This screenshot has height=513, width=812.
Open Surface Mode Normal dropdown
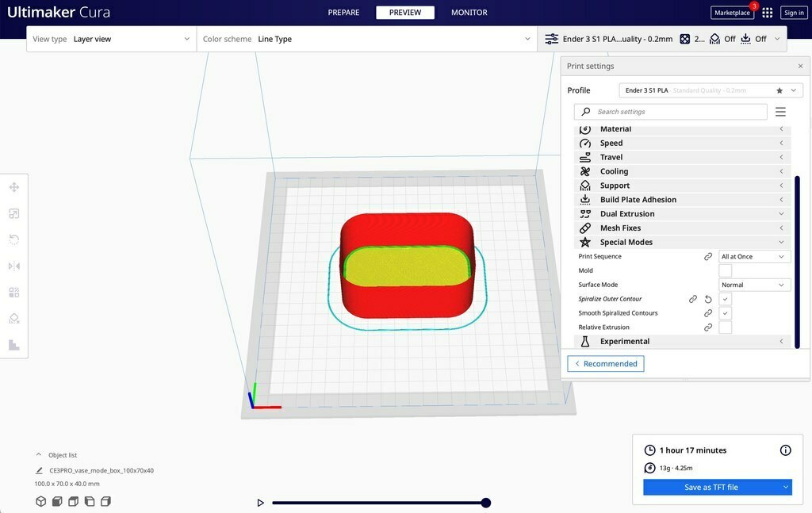(x=755, y=285)
